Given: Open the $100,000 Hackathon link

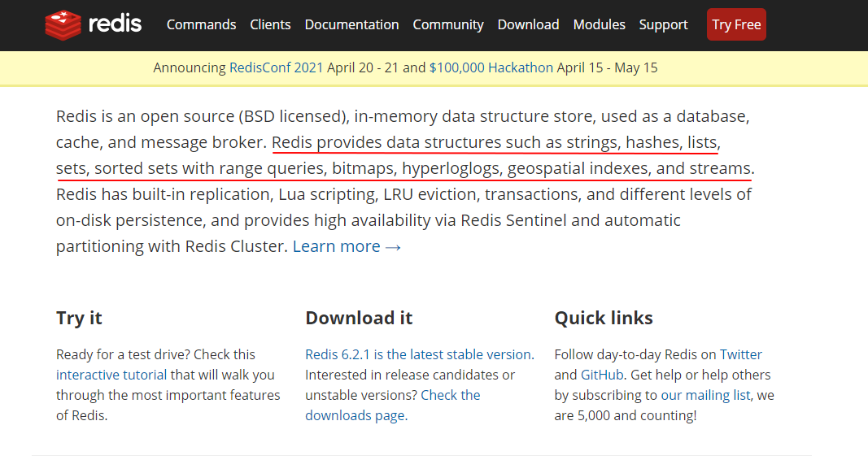Looking at the screenshot, I should pos(491,67).
